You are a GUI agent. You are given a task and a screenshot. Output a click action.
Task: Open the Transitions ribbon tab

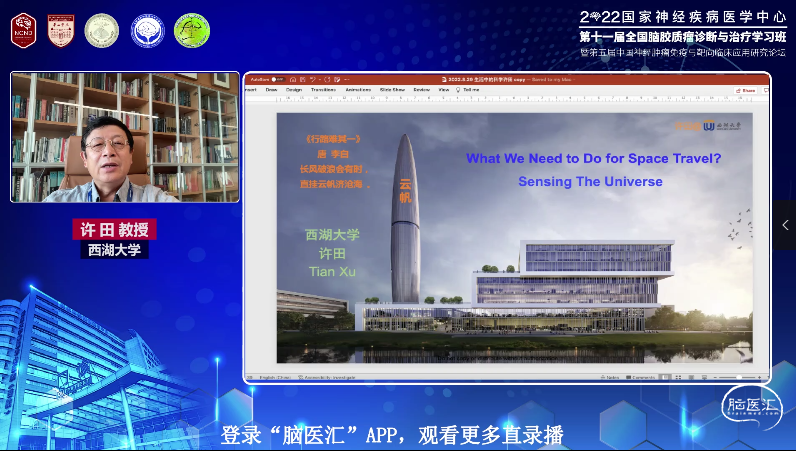323,90
